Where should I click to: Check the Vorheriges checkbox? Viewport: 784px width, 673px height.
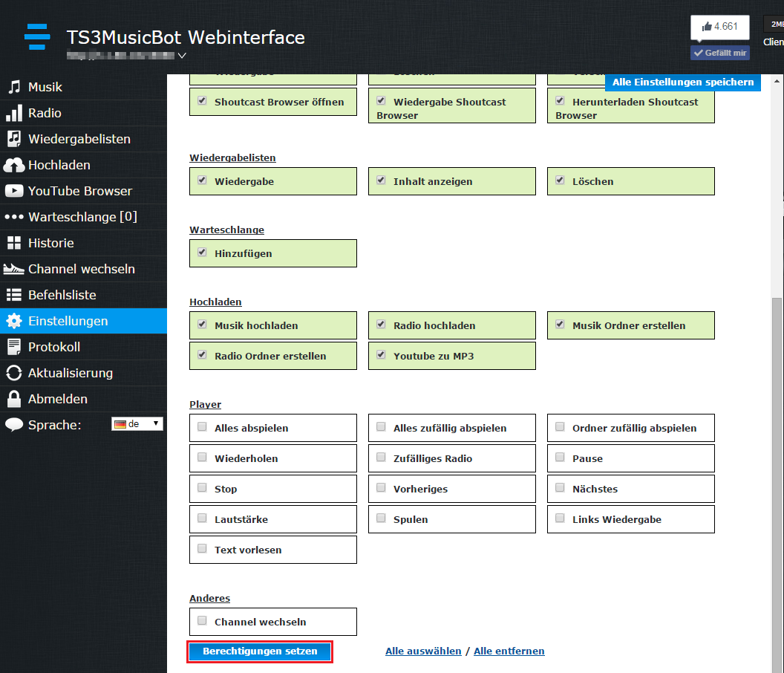point(381,488)
